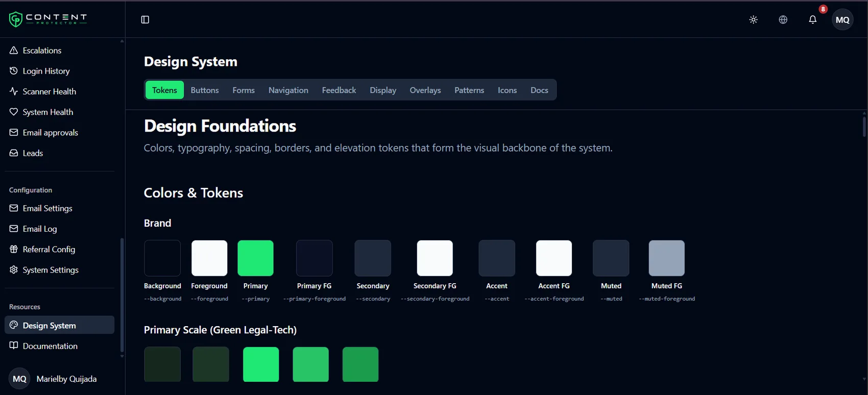Open language selector globe icon

(783, 19)
